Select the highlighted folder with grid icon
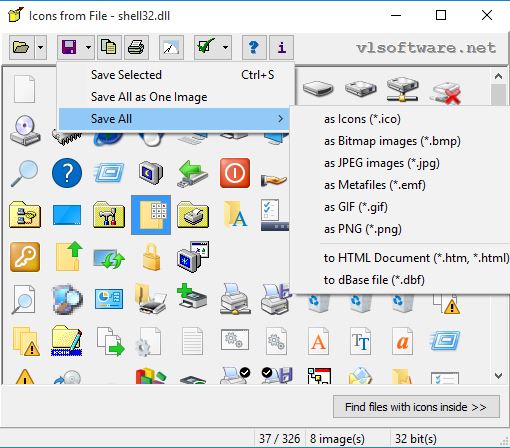The width and height of the screenshot is (510, 448). pyautogui.click(x=151, y=215)
